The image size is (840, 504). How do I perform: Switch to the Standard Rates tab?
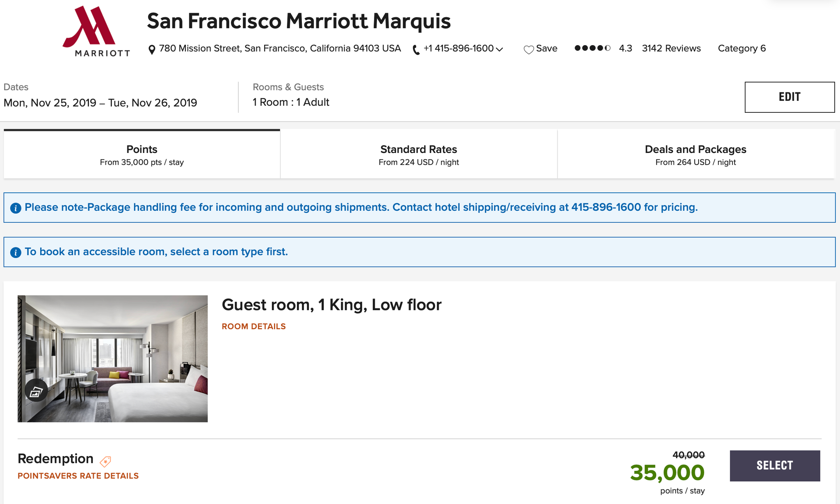click(418, 155)
